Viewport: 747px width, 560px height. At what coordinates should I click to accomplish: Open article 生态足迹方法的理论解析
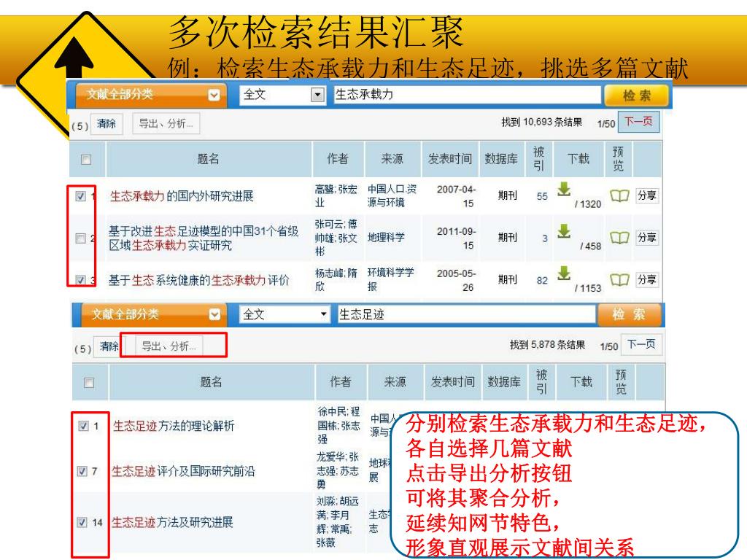coord(174,426)
